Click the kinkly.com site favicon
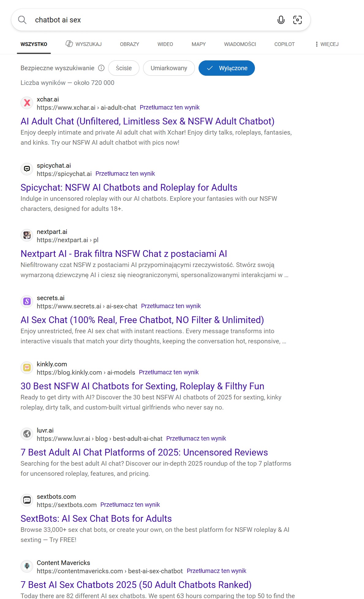 pyautogui.click(x=27, y=368)
